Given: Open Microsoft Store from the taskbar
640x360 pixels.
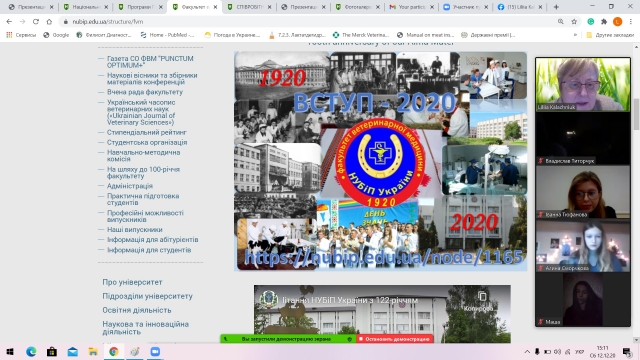Looking at the screenshot, I should [x=52, y=351].
